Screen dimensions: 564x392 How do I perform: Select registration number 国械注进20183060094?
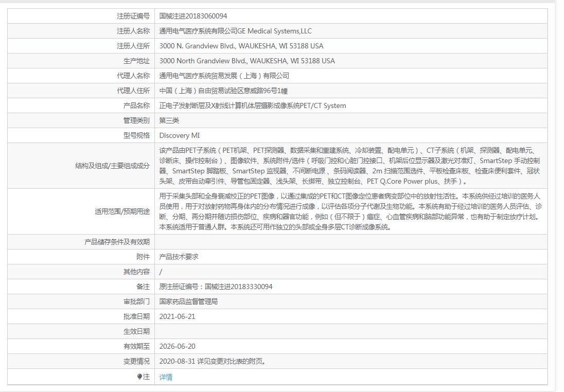point(193,16)
